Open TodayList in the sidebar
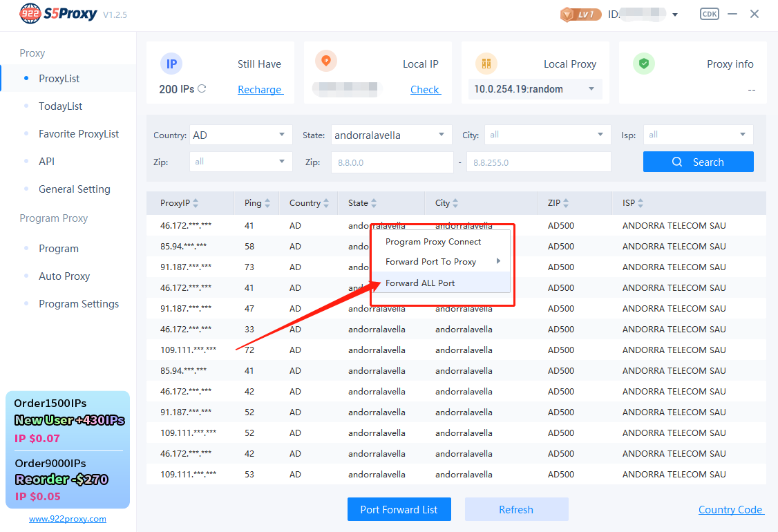The image size is (778, 532). click(x=61, y=106)
